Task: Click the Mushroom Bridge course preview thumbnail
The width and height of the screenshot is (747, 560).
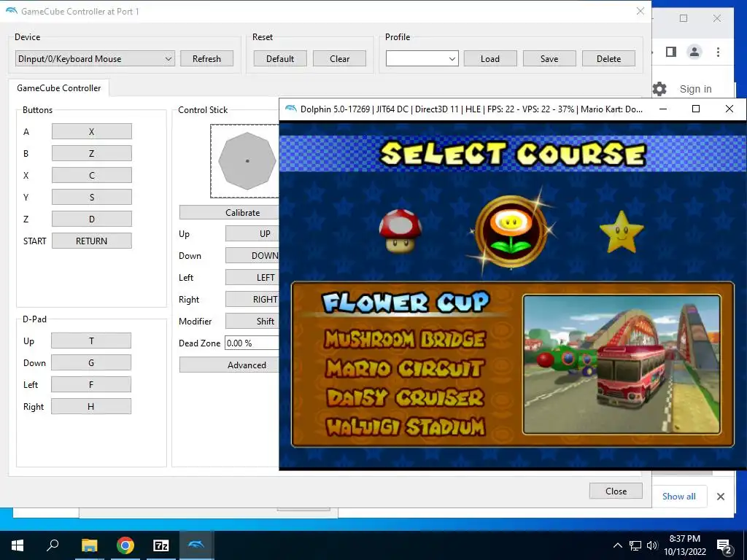Action: pos(622,365)
